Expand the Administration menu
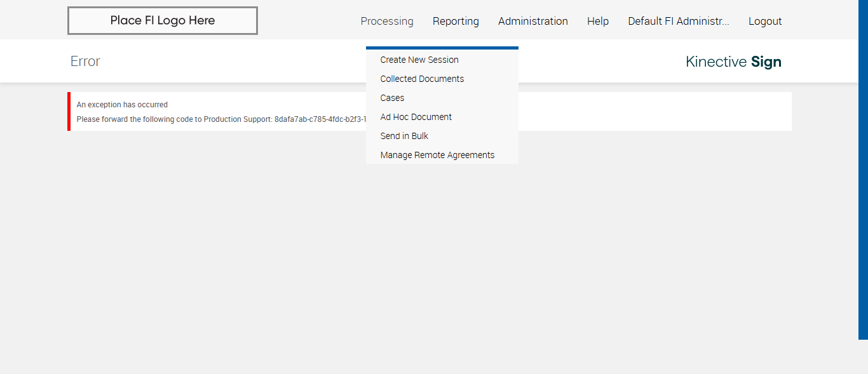Viewport: 868px width, 374px height. click(x=532, y=21)
